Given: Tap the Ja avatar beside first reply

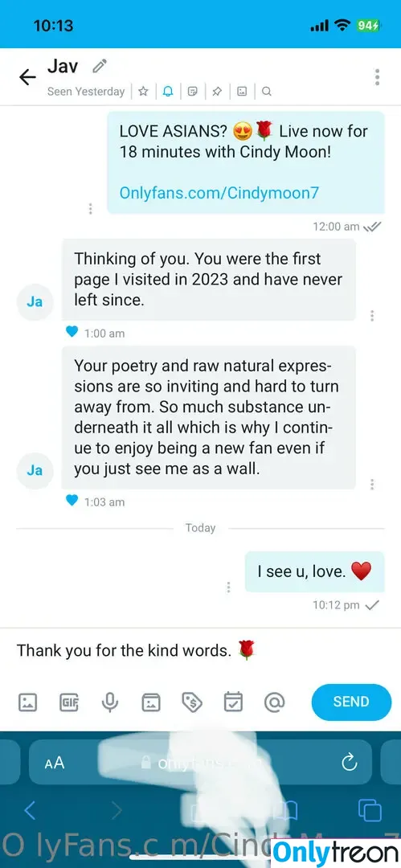Looking at the screenshot, I should pyautogui.click(x=35, y=302).
